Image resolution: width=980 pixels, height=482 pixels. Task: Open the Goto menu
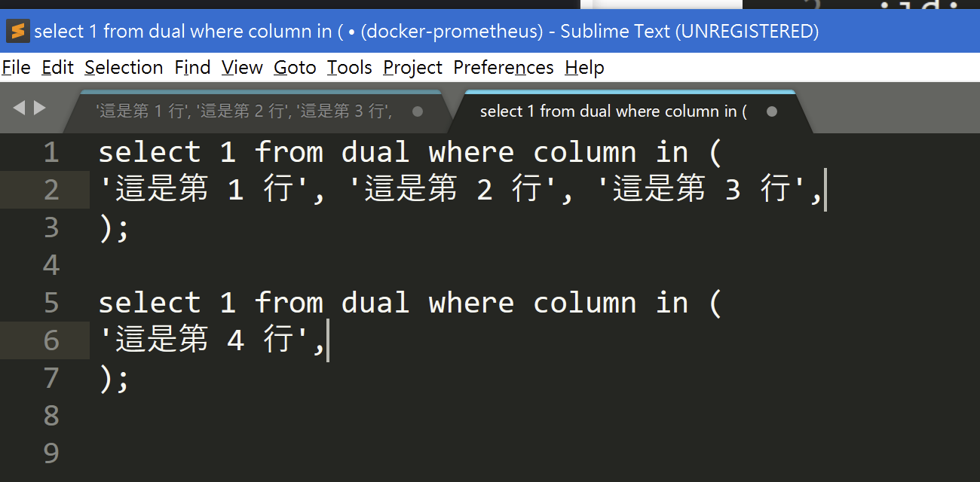click(295, 68)
